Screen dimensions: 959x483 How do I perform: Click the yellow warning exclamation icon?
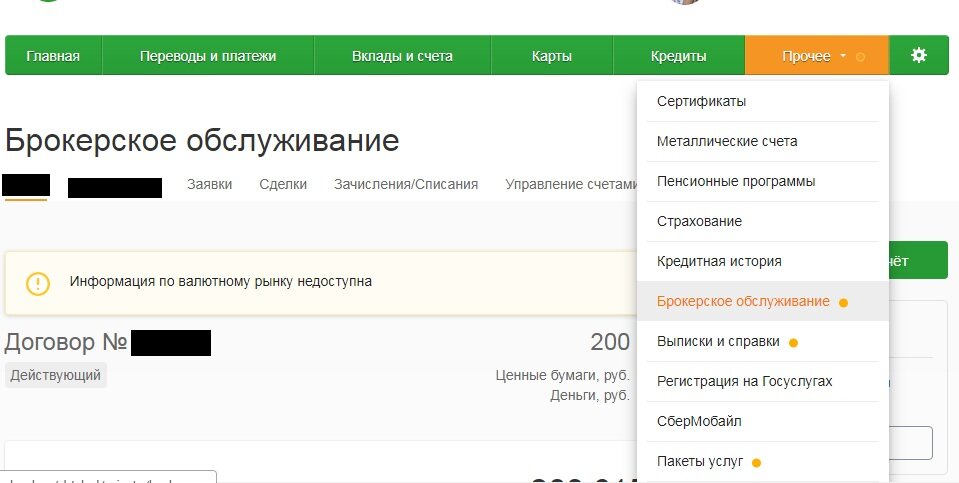38,283
